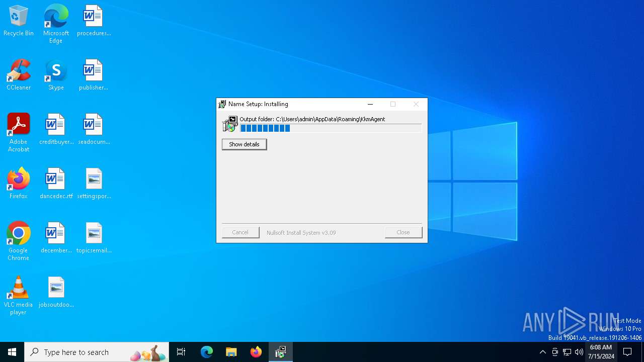Open the Windows Start menu
Image resolution: width=644 pixels, height=362 pixels.
tap(12, 352)
